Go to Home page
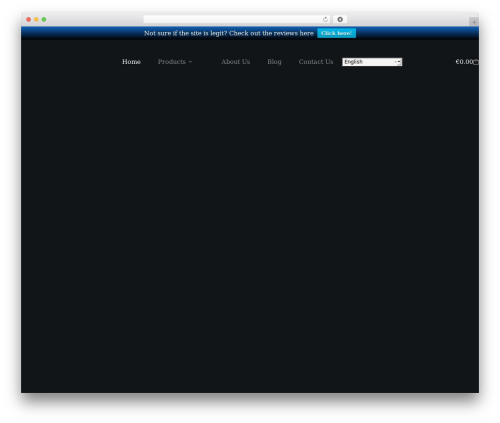The width and height of the screenshot is (500, 423). (131, 62)
